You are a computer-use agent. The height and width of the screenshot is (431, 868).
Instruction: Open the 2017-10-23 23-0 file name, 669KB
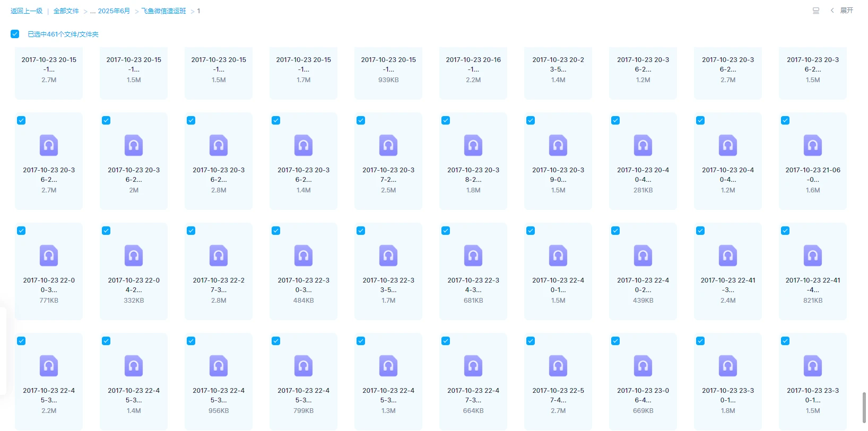point(643,395)
